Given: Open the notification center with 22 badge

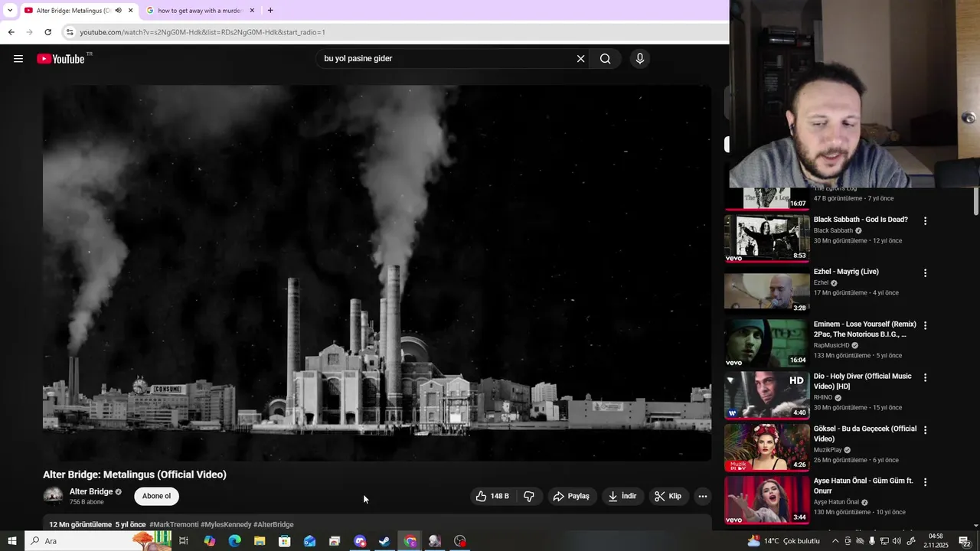Looking at the screenshot, I should (965, 541).
